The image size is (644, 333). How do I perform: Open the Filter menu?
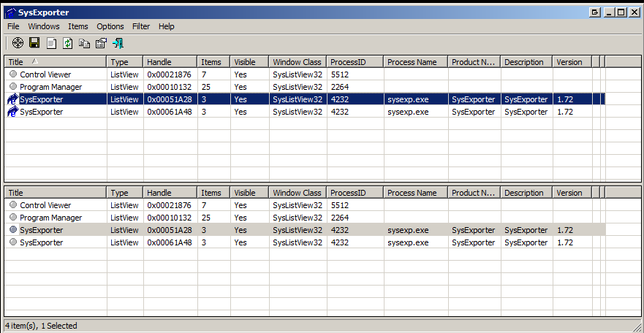141,26
